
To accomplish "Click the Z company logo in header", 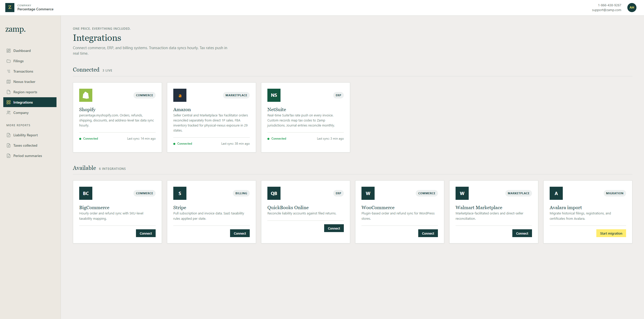I will [10, 8].
